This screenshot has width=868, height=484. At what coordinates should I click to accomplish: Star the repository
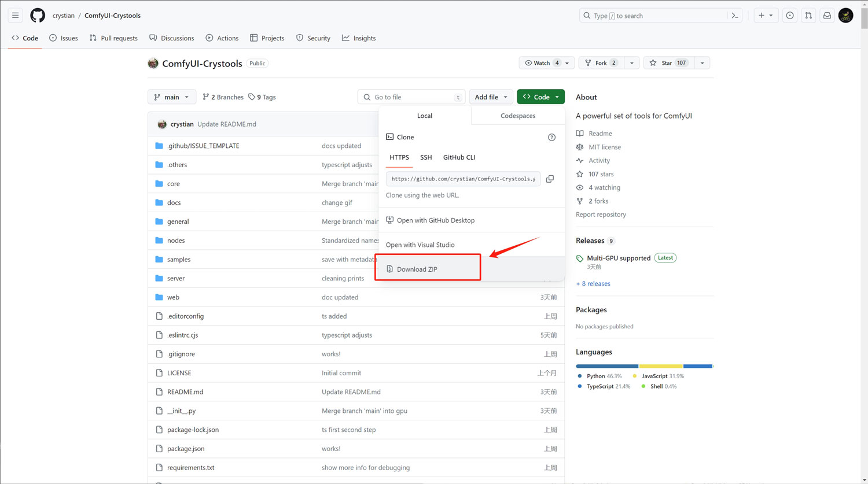[668, 63]
